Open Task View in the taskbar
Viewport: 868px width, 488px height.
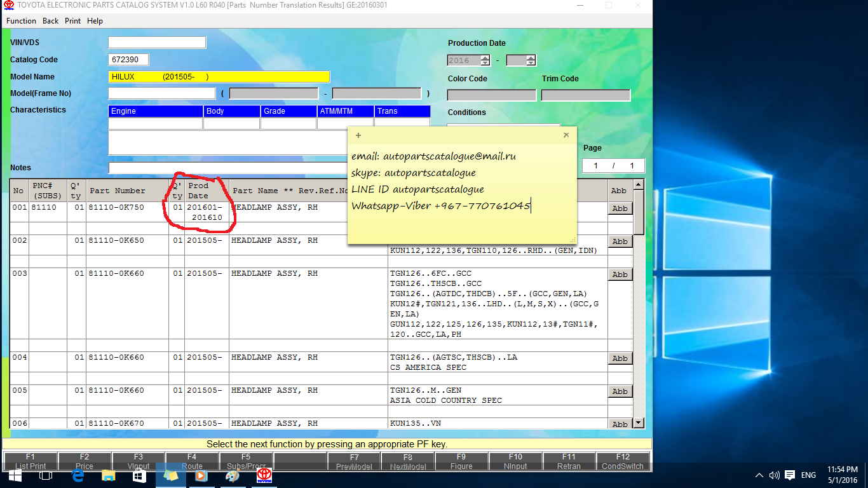tap(46, 475)
